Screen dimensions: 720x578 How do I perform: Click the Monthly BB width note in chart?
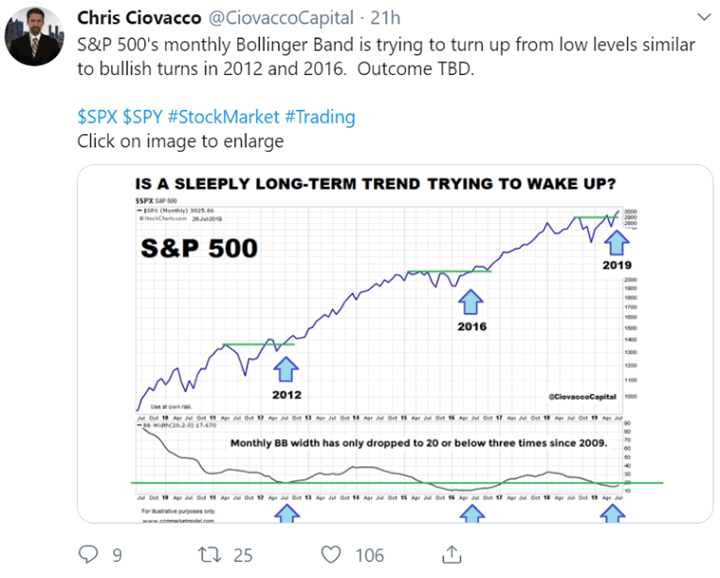tap(419, 443)
